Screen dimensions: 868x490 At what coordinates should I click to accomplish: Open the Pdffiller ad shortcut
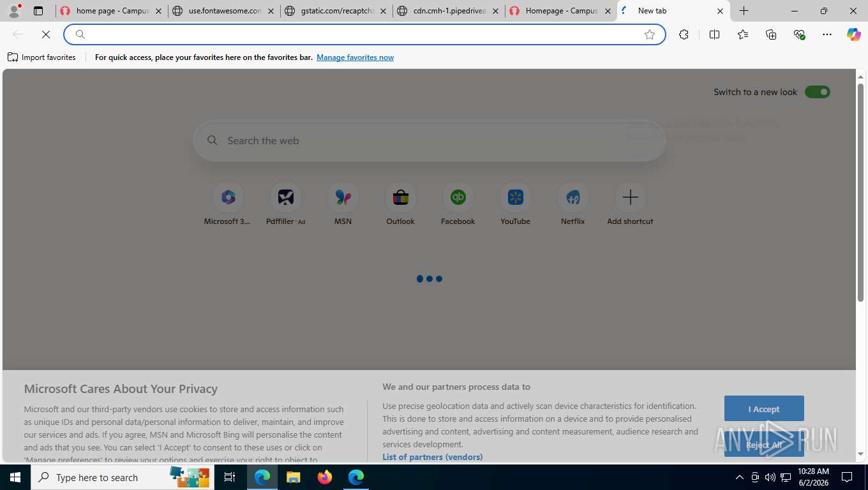pos(285,204)
